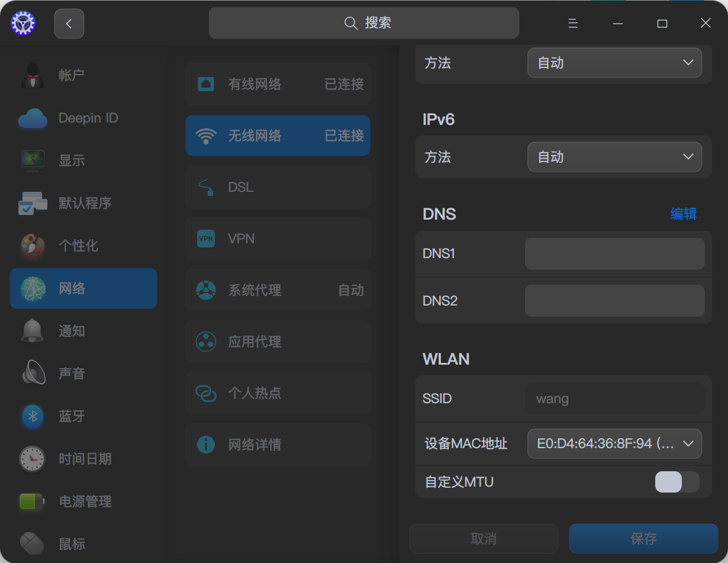Open the DSL entry label

[x=241, y=187]
